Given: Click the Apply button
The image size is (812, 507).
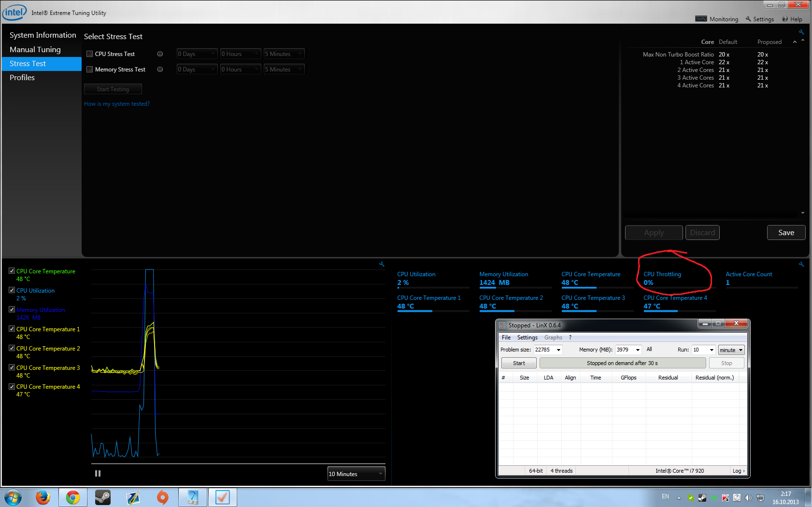Looking at the screenshot, I should tap(654, 233).
